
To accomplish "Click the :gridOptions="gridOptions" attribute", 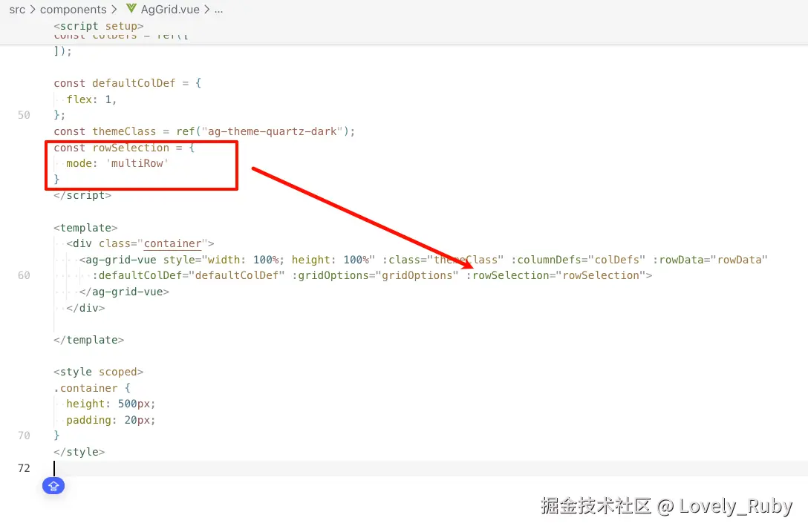I will pos(375,275).
